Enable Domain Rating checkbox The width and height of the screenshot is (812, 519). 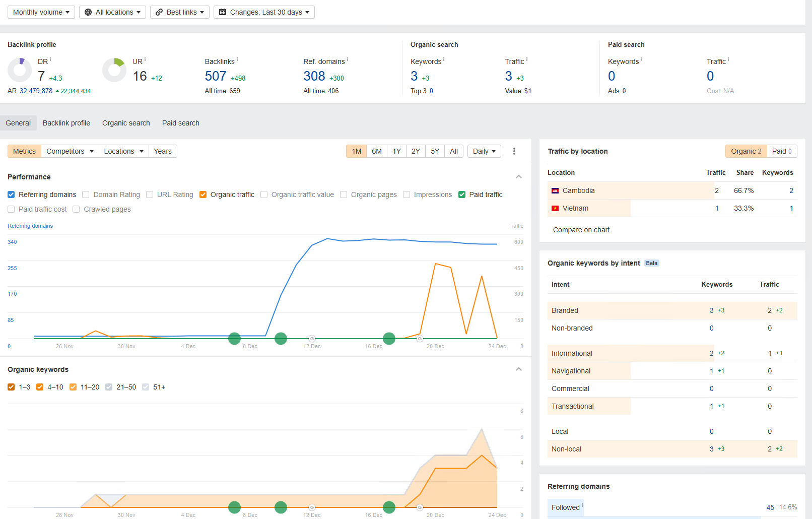[x=86, y=194]
